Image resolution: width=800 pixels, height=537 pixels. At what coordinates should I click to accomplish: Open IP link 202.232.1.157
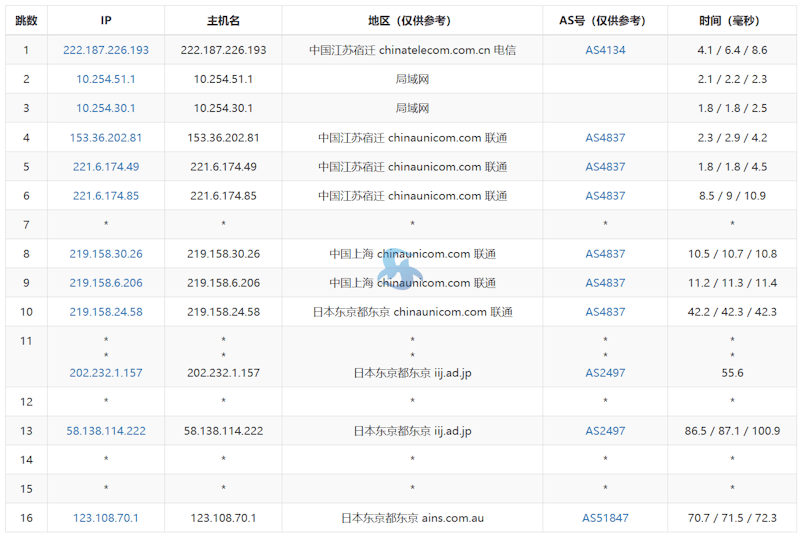click(106, 373)
